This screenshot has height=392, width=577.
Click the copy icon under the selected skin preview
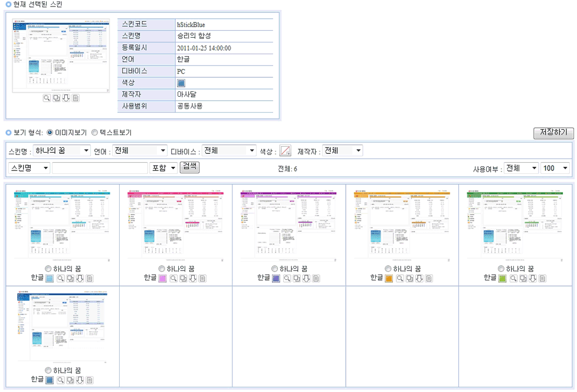click(x=57, y=98)
